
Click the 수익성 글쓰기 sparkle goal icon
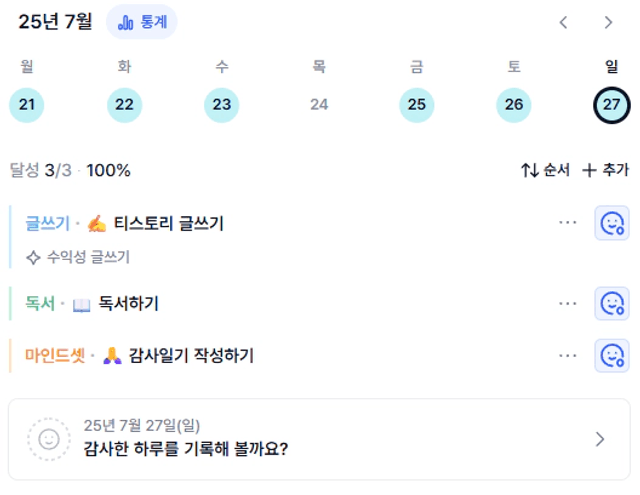33,257
